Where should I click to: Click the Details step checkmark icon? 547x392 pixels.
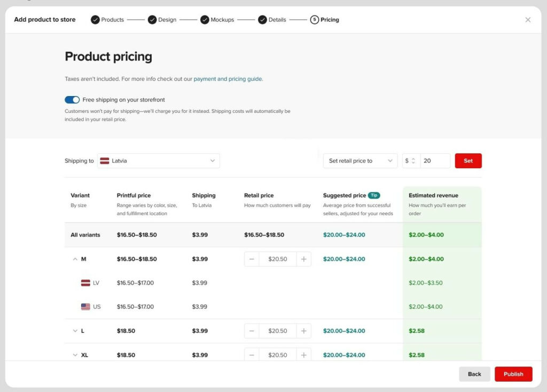point(262,19)
